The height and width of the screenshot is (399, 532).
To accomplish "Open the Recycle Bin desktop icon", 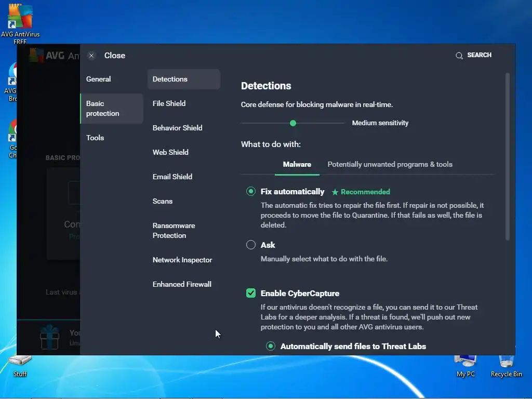I will click(506, 366).
